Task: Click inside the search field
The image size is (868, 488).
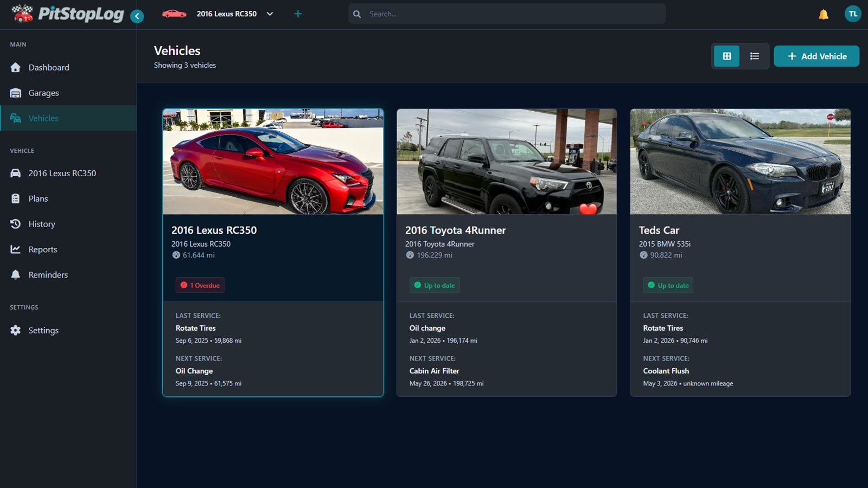Action: tap(506, 14)
